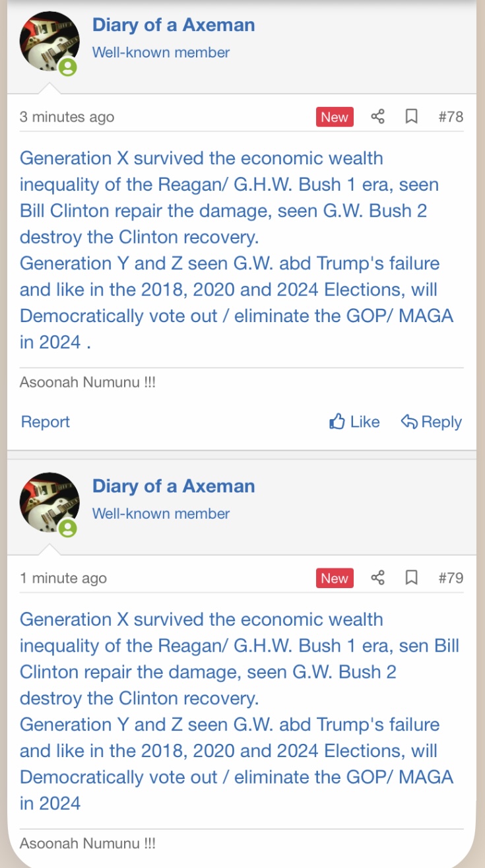Open first Diary of a Axeman username link
The height and width of the screenshot is (868, 485).
174,25
